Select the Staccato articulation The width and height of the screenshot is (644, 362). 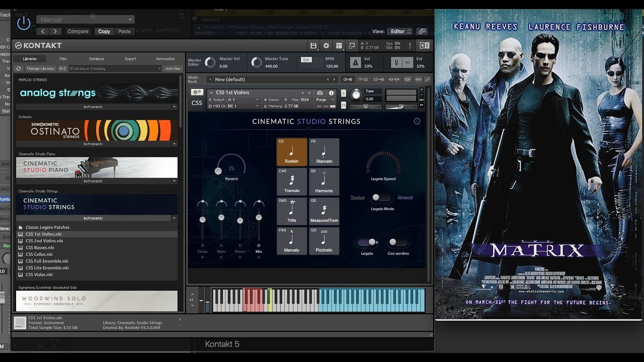(324, 152)
